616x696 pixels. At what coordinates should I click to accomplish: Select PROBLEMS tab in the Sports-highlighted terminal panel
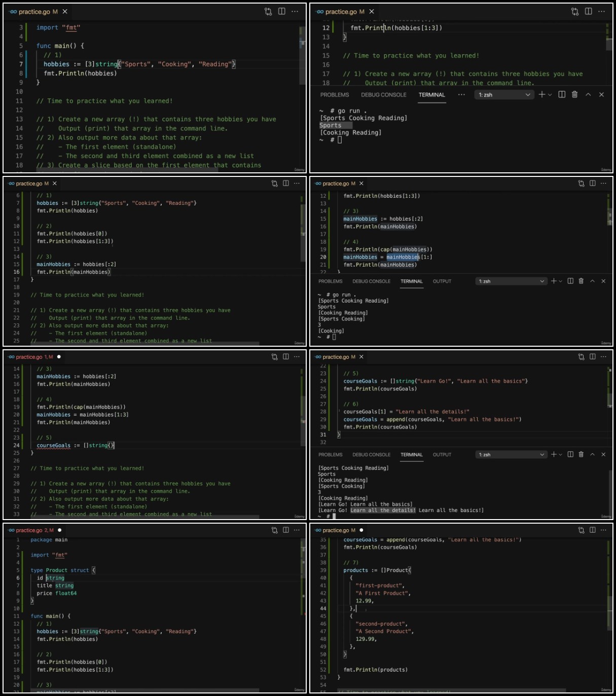[x=335, y=95]
